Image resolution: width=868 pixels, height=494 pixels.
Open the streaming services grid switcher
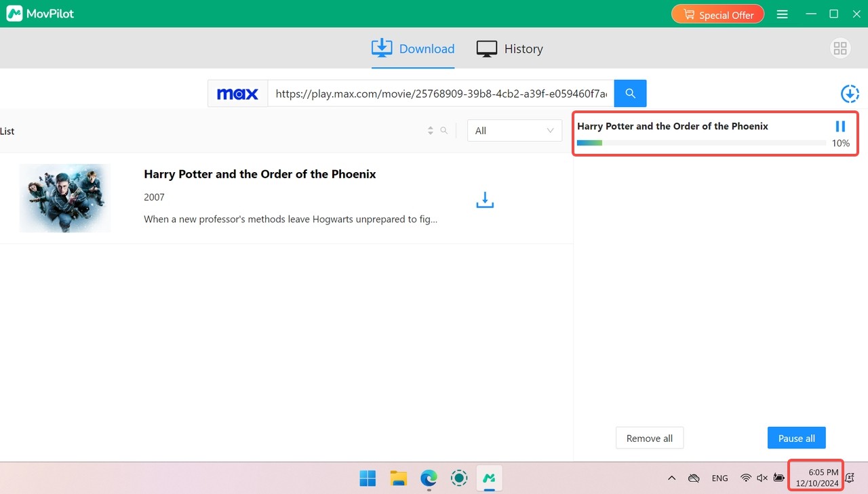(840, 48)
